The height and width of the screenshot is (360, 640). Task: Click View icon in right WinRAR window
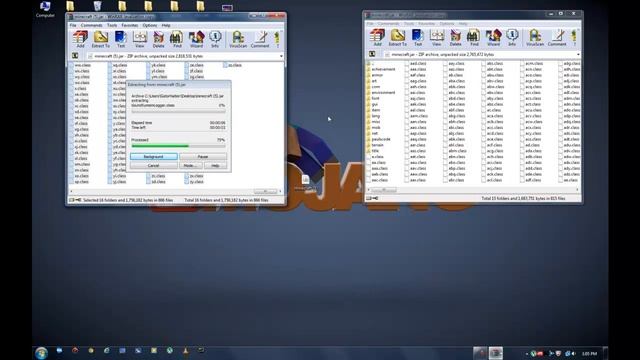(437, 37)
